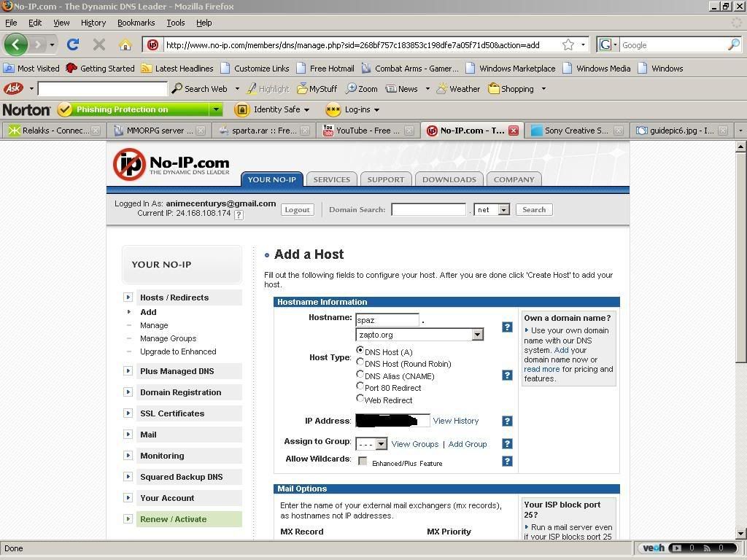747x560 pixels.
Task: Open the zapto.org domain dropdown
Action: click(477, 335)
